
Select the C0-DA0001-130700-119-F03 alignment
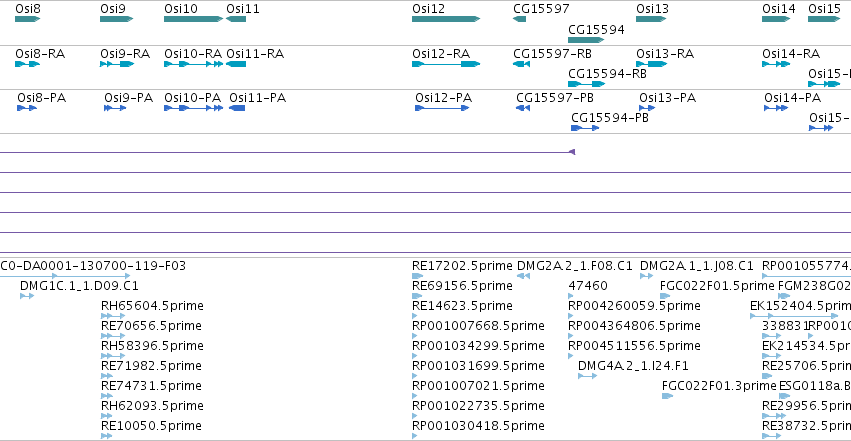pyautogui.click(x=65, y=276)
